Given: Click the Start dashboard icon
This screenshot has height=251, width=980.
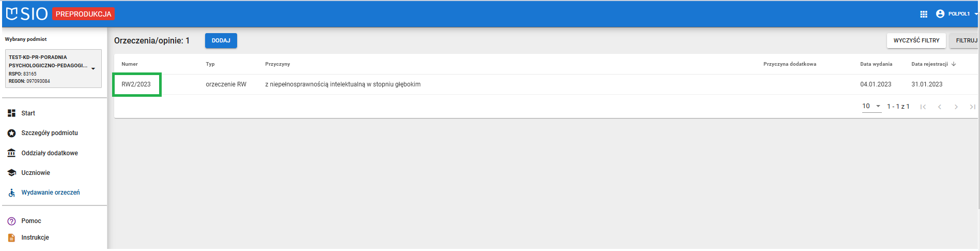Looking at the screenshot, I should (x=11, y=113).
